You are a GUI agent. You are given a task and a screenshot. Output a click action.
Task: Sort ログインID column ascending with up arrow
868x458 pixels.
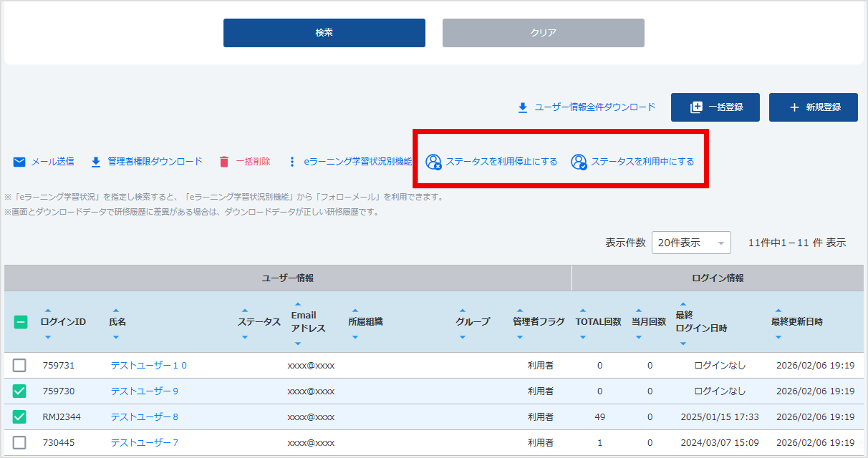(x=48, y=310)
